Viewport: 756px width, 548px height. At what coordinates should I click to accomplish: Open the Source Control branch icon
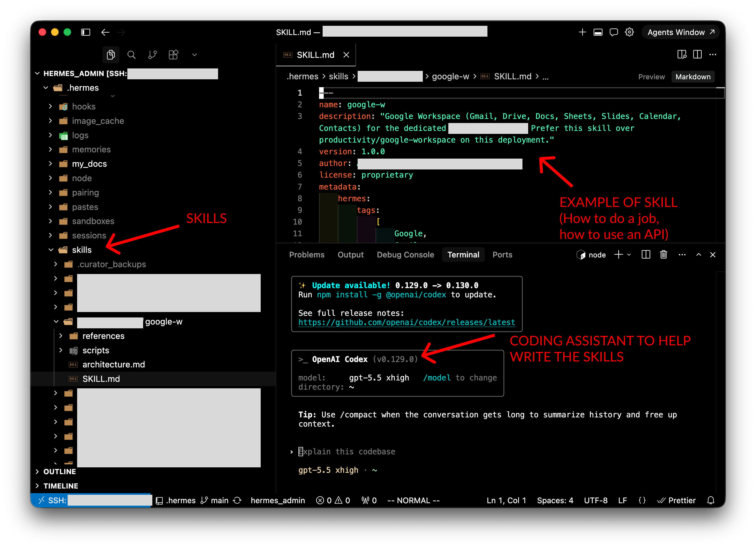click(152, 55)
